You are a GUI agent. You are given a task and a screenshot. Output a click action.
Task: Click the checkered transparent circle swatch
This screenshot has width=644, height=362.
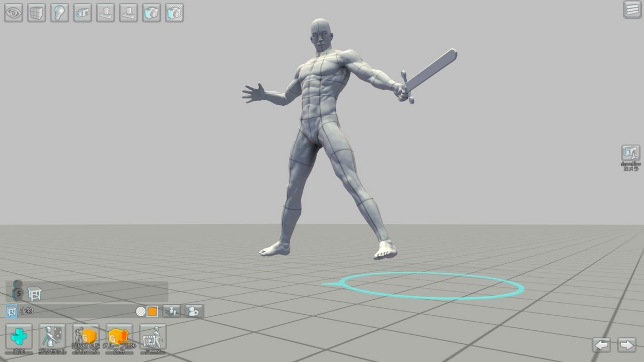[141, 311]
